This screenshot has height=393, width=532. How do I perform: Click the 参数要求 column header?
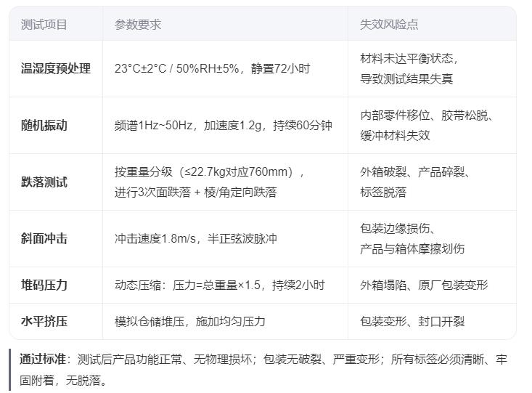coord(138,24)
